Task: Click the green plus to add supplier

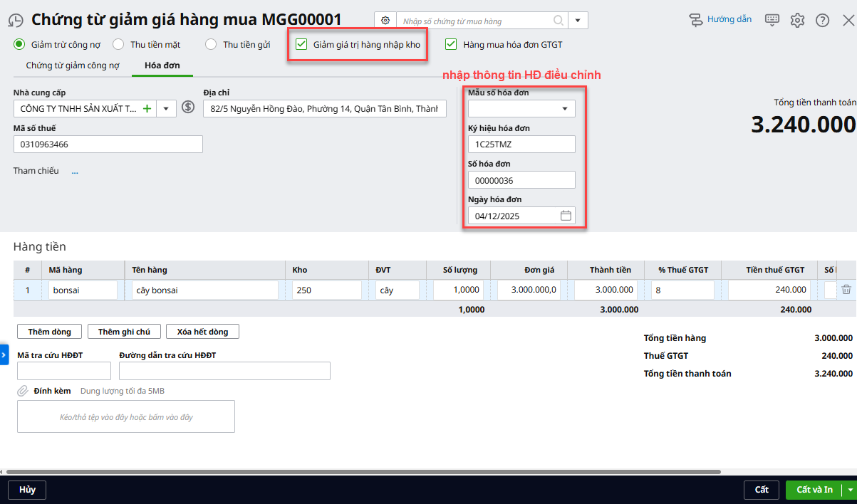Action: (x=147, y=108)
